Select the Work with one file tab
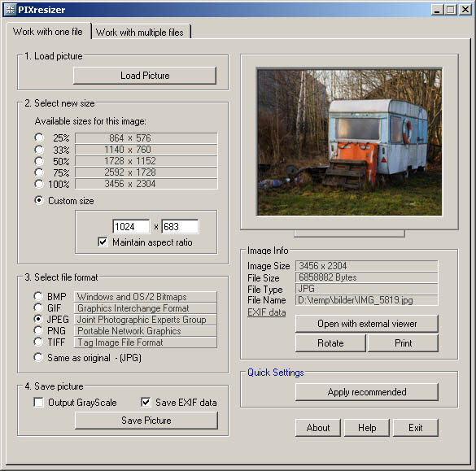476x471 pixels. (x=48, y=31)
